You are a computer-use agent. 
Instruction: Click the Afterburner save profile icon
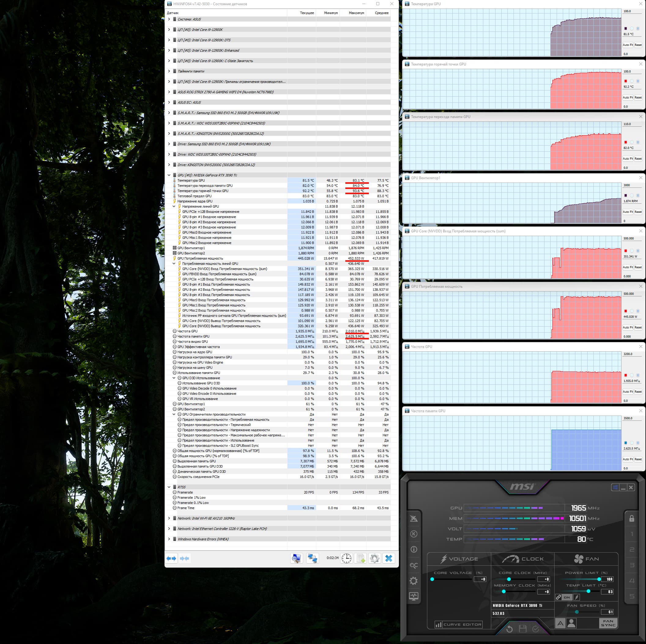[x=523, y=629]
